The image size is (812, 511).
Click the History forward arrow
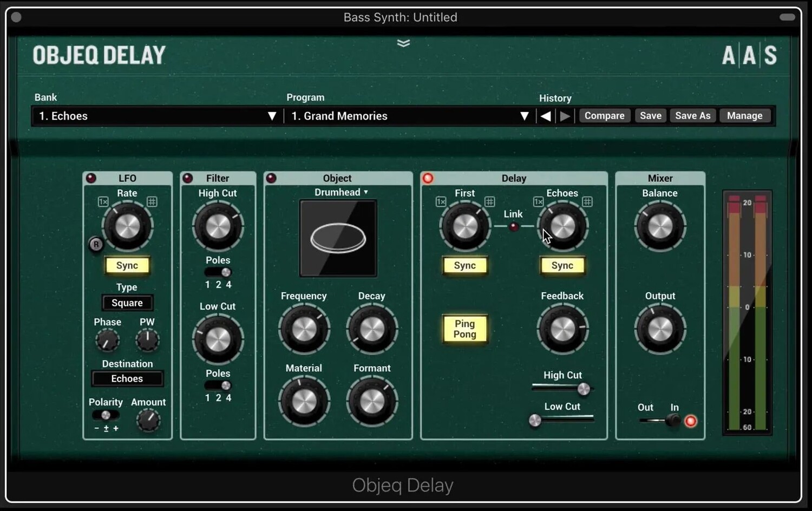[565, 116]
